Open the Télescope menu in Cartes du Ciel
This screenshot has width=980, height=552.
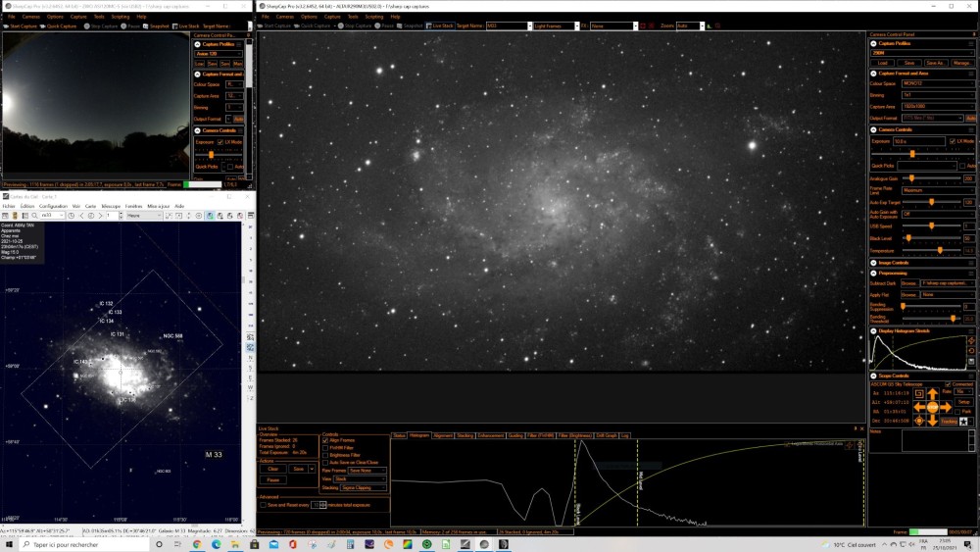tap(111, 206)
